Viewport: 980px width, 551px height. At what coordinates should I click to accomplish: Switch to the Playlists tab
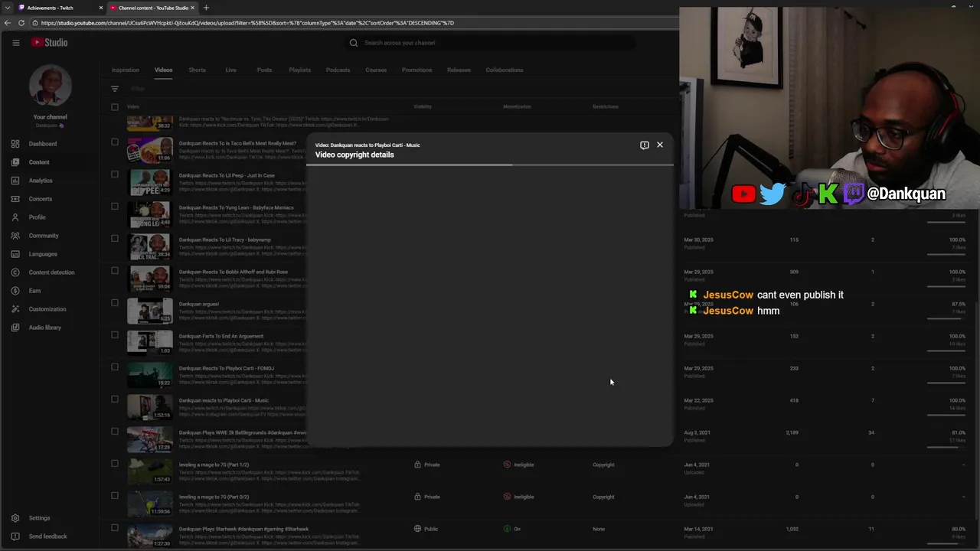point(299,70)
